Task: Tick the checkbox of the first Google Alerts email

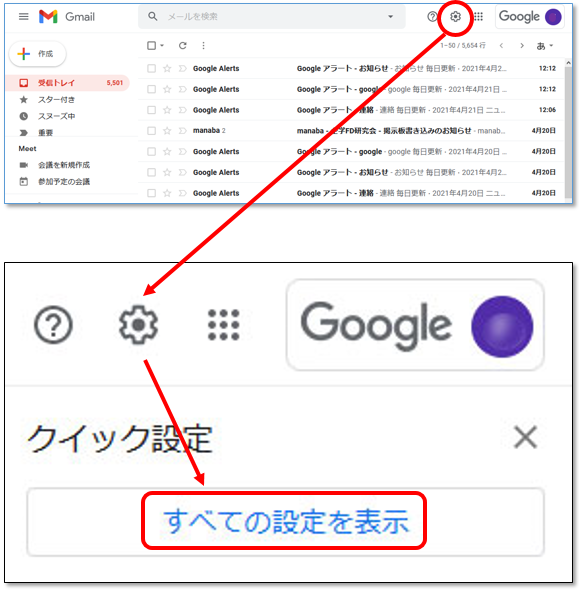Action: coord(151,68)
